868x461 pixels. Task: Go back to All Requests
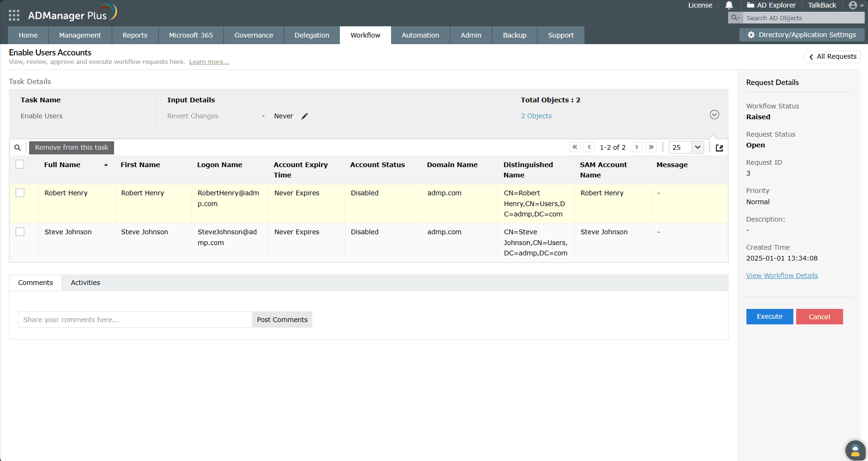pos(832,57)
